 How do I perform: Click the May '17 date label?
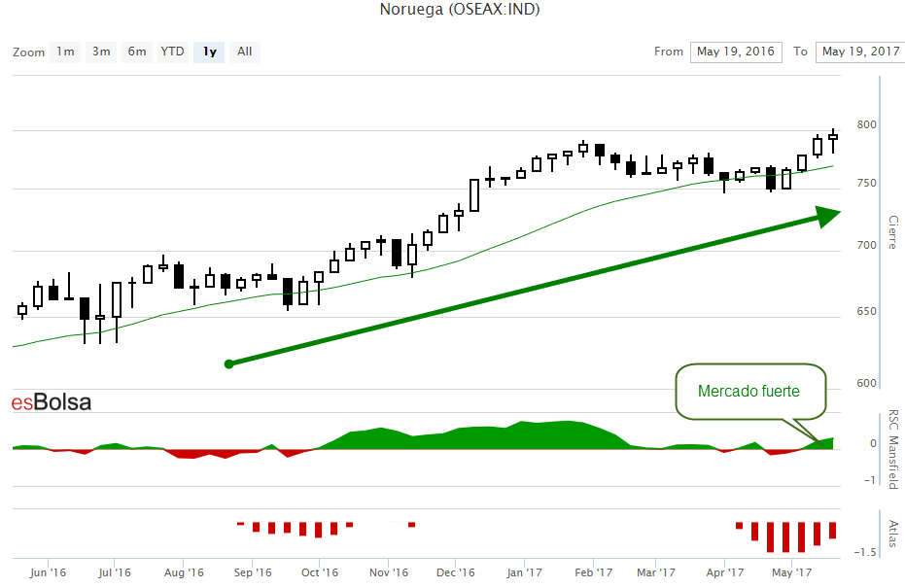click(791, 573)
